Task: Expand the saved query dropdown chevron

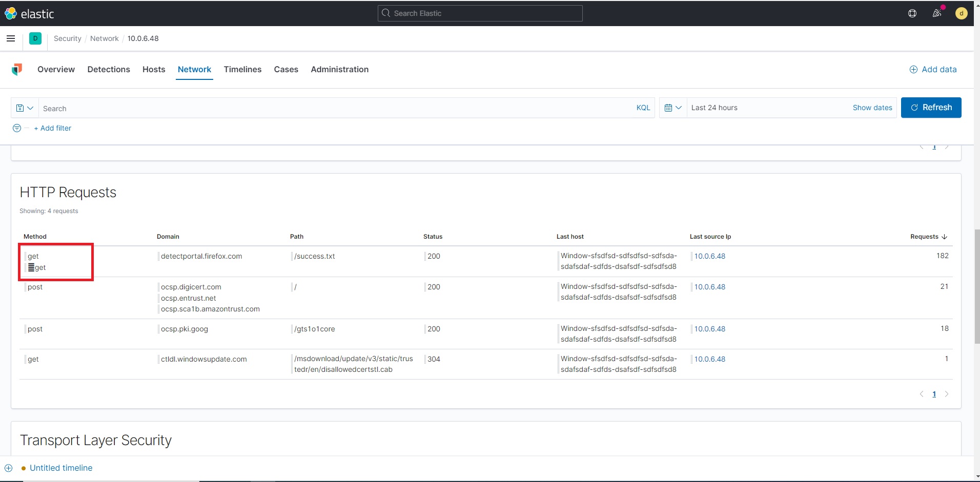Action: coord(29,108)
